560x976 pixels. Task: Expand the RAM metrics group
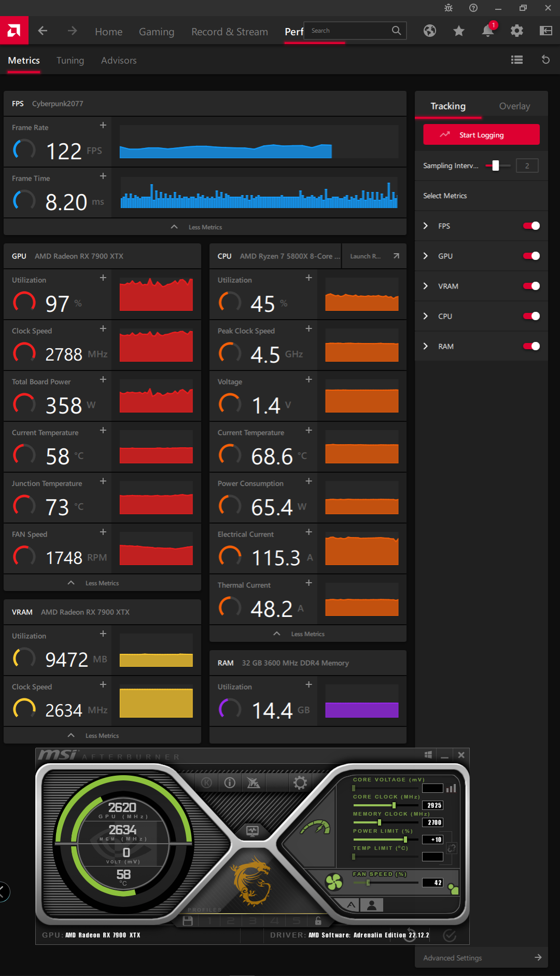[426, 346]
